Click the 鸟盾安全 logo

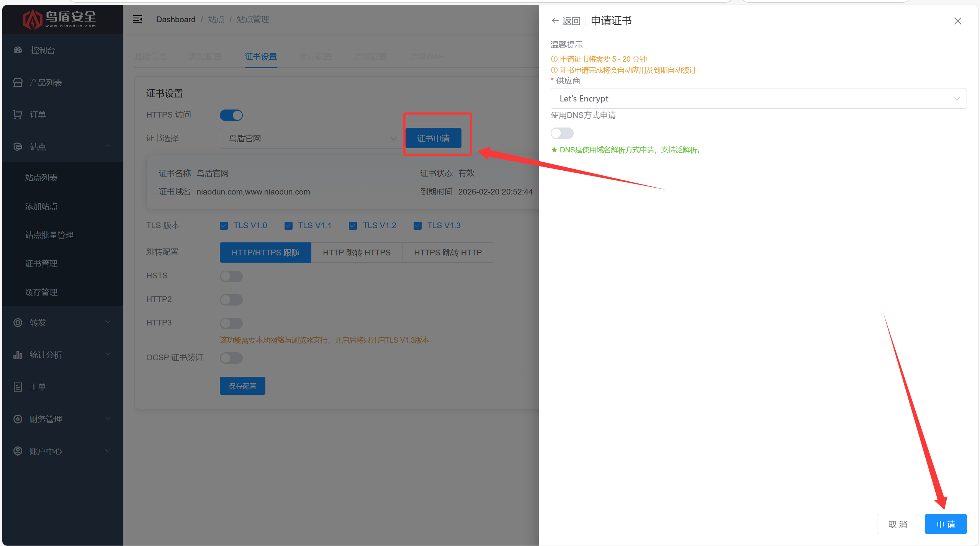[x=59, y=19]
